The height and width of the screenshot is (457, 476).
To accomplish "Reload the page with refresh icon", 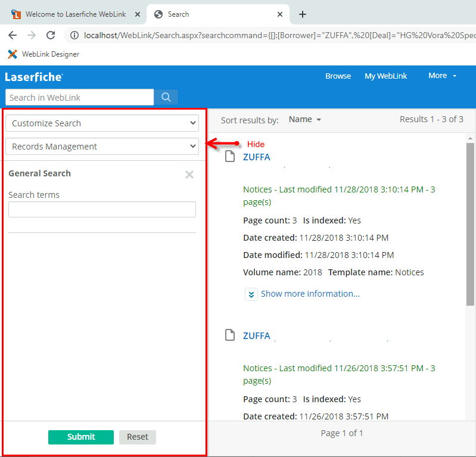I will [51, 35].
